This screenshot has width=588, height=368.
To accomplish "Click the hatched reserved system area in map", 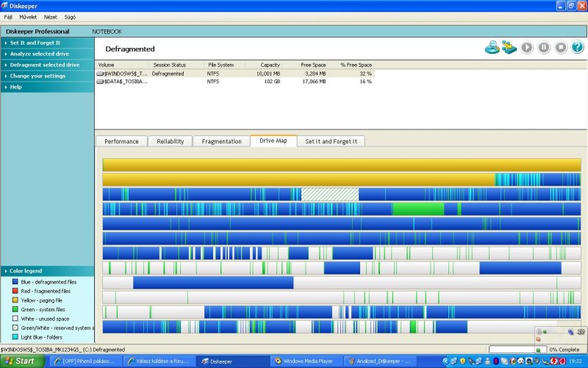I will click(x=329, y=194).
